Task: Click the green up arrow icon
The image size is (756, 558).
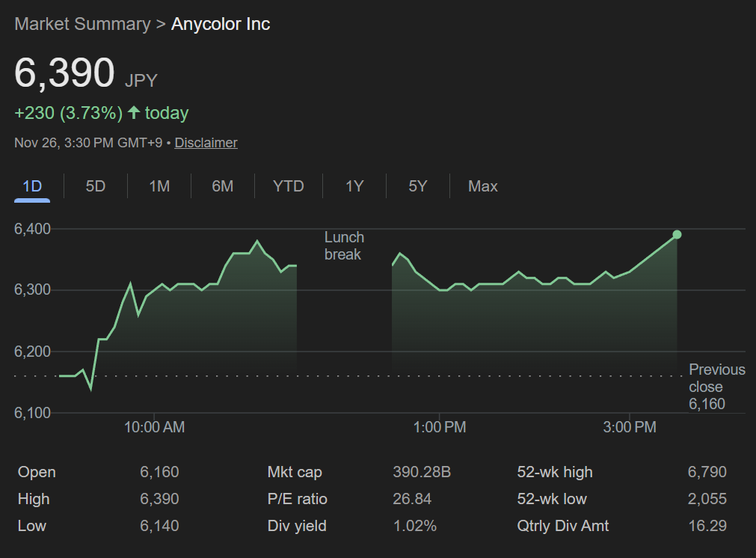Action: (134, 112)
